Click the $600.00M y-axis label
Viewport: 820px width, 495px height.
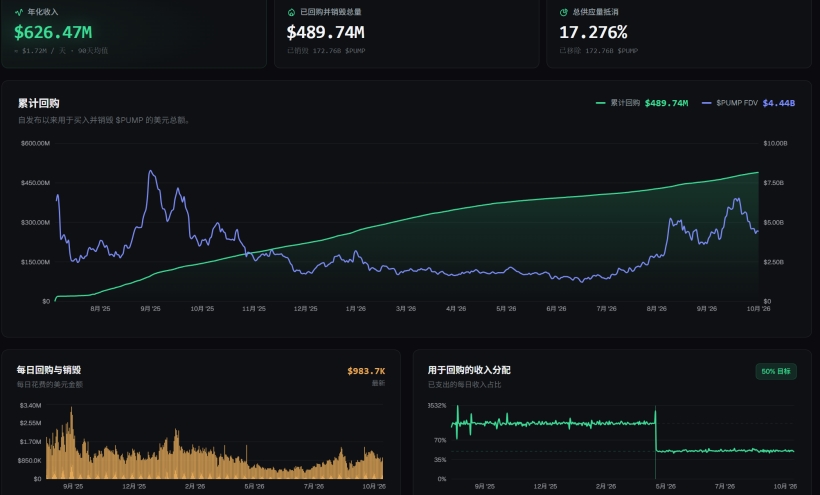pos(36,143)
